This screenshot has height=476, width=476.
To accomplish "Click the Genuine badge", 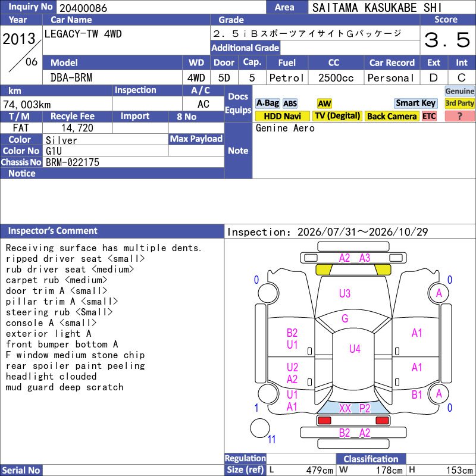I will pyautogui.click(x=459, y=91).
